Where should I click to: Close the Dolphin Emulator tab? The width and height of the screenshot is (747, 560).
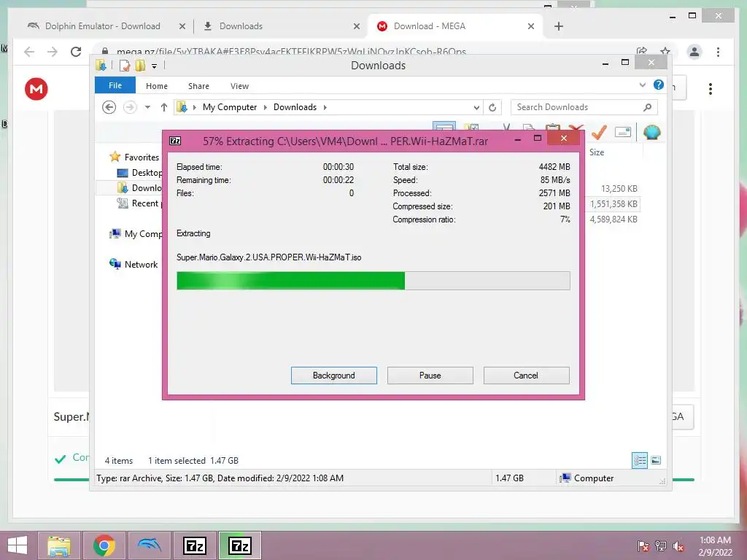pyautogui.click(x=182, y=26)
